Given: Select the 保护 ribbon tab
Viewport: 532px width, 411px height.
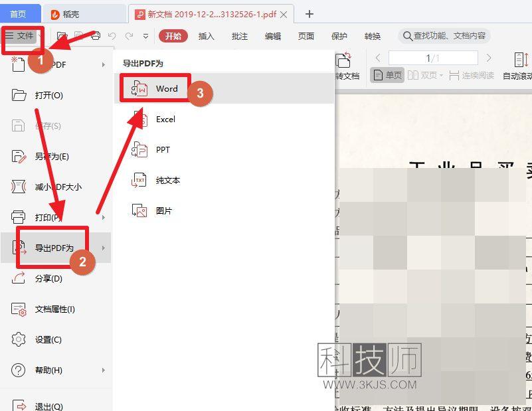Looking at the screenshot, I should click(x=339, y=36).
